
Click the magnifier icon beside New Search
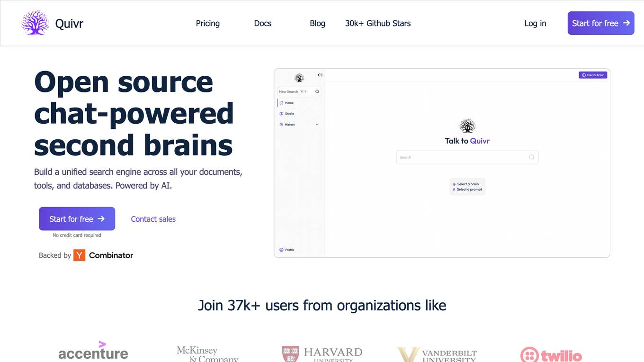click(x=317, y=91)
